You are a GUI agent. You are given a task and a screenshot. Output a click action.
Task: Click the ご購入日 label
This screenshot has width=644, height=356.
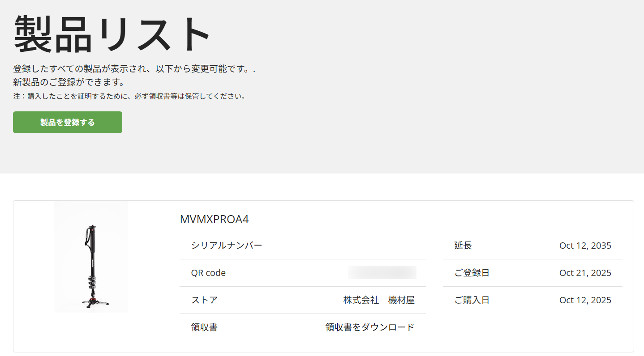pos(472,300)
